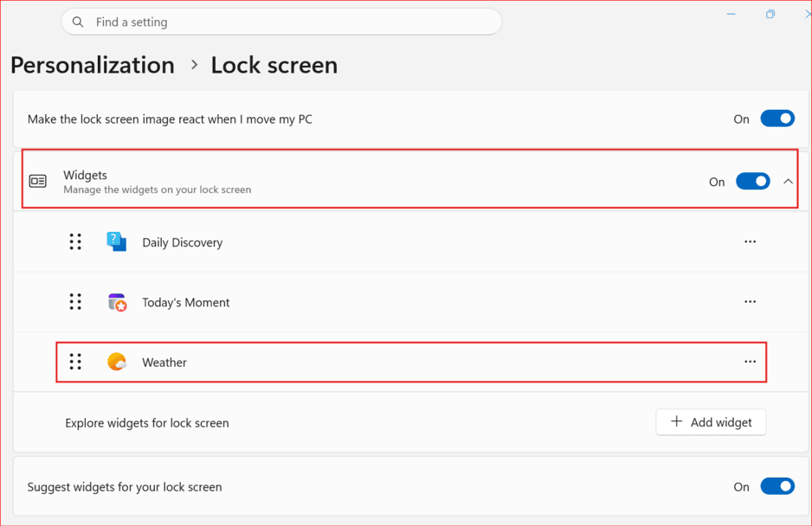The image size is (812, 526).
Task: Open more options for Weather widget
Action: pos(750,362)
